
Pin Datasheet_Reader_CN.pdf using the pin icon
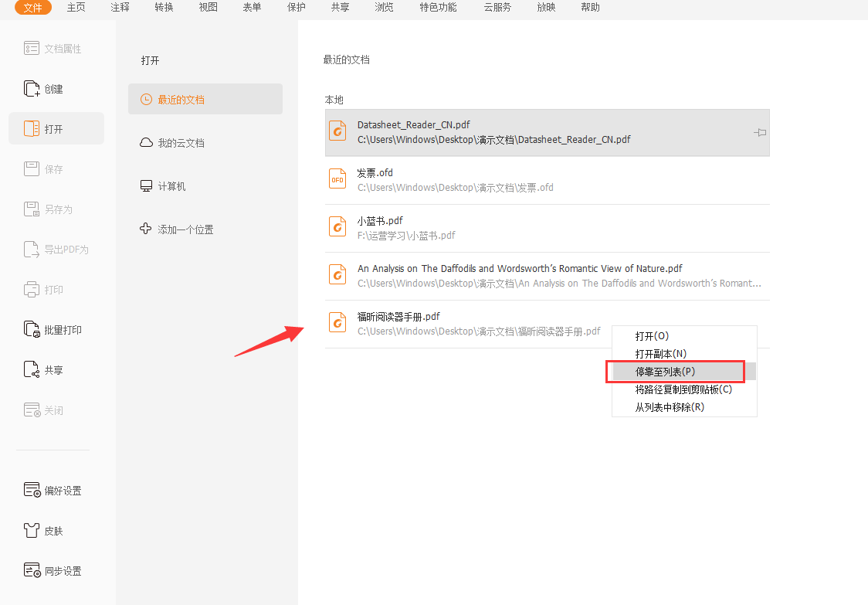click(759, 133)
